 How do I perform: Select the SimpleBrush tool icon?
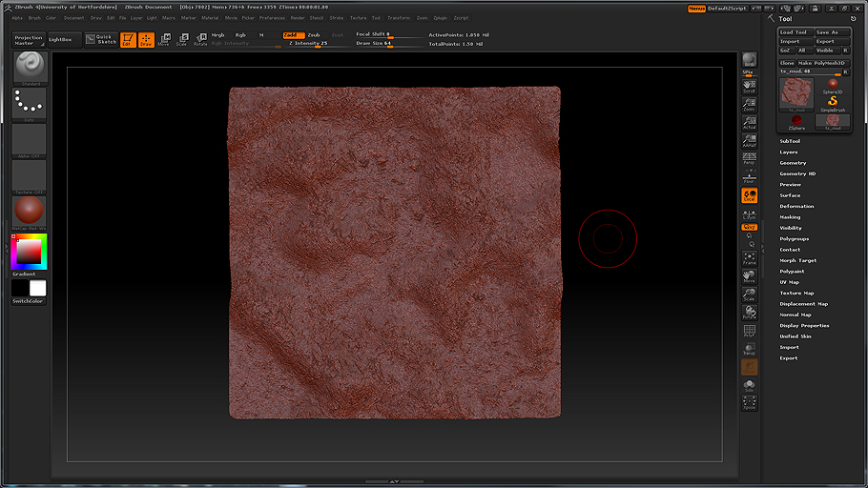[x=833, y=104]
